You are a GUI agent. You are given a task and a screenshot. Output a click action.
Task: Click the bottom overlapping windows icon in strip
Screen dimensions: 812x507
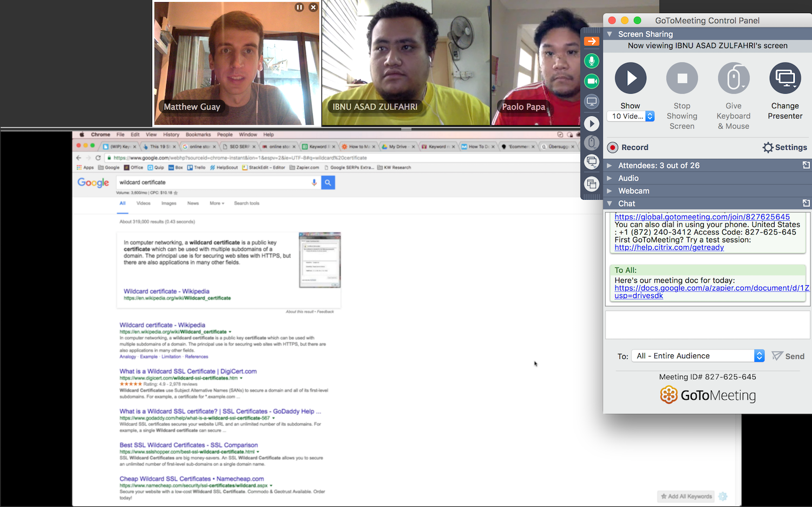point(592,184)
